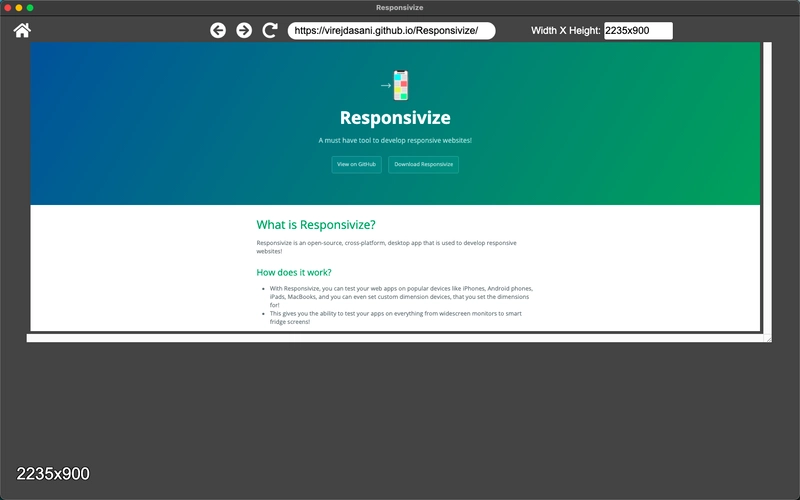Select the Responsivize phone logo image
Screen dimensions: 800x500
(x=395, y=85)
